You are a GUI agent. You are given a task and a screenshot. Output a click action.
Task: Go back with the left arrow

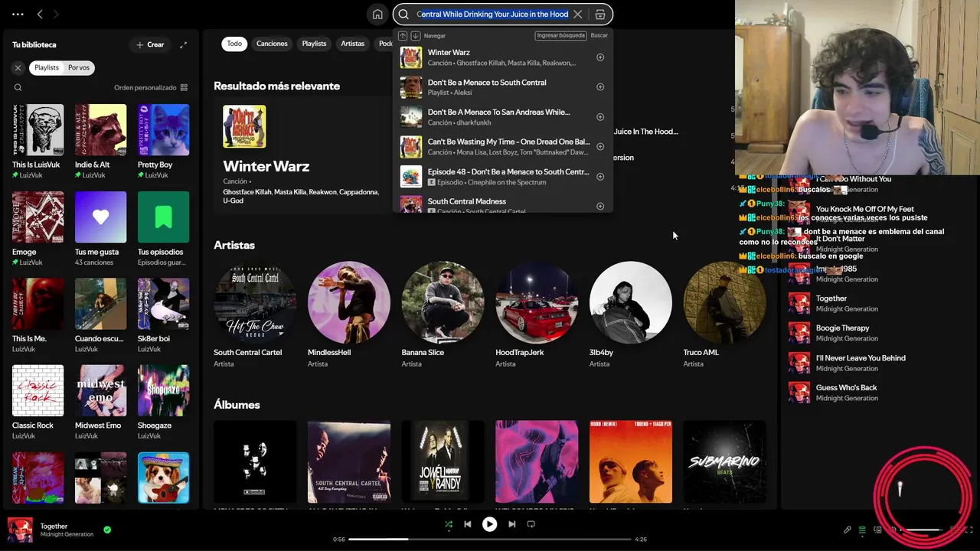click(x=40, y=14)
